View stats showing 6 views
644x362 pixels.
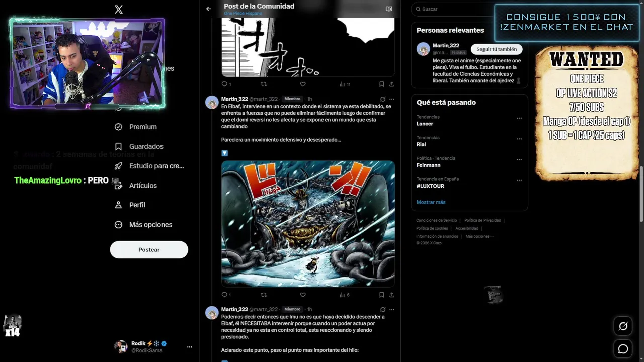[344, 295]
